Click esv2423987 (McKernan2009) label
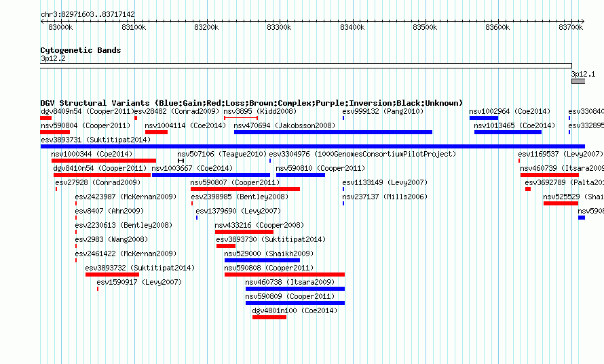604x364 pixels. 126,197
